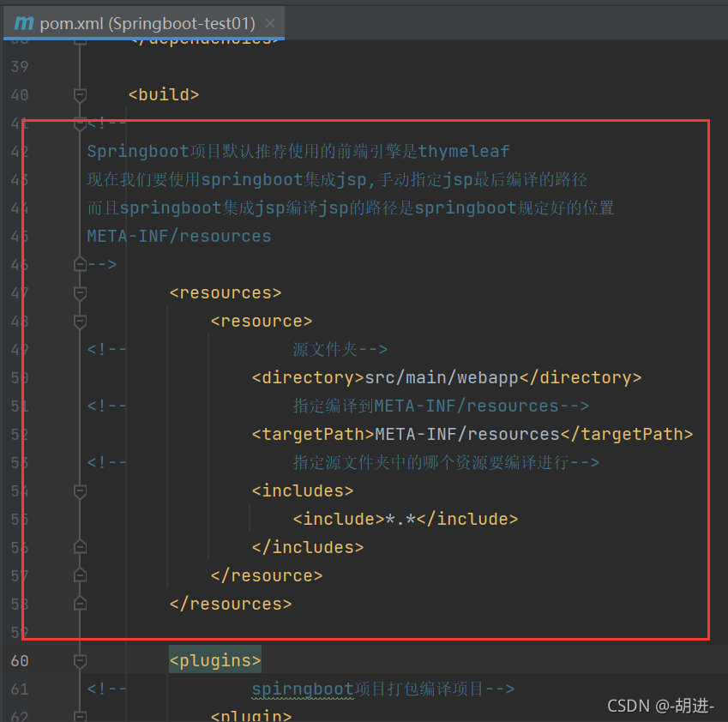728x722 pixels.
Task: Collapse the includes block fold icon at line 54
Action: click(80, 490)
